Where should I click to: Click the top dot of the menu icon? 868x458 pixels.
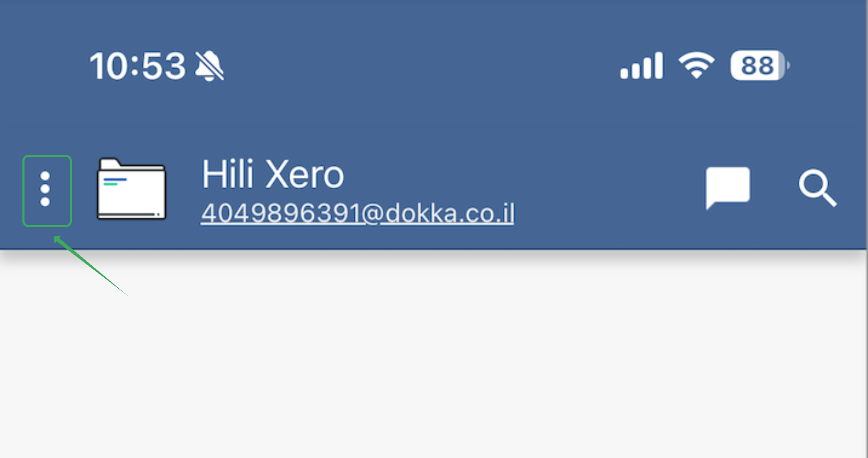click(x=45, y=177)
